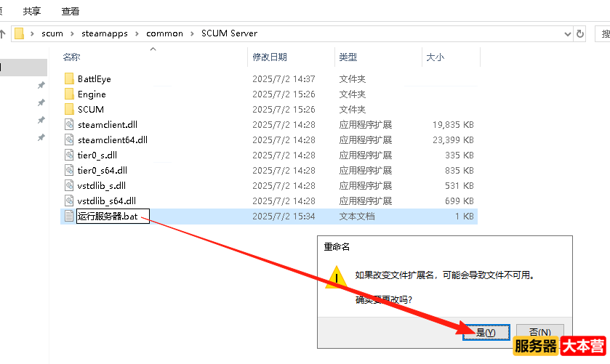Click the 文本文档 type cell
Image resolution: width=610 pixels, height=364 pixels.
[x=357, y=217]
